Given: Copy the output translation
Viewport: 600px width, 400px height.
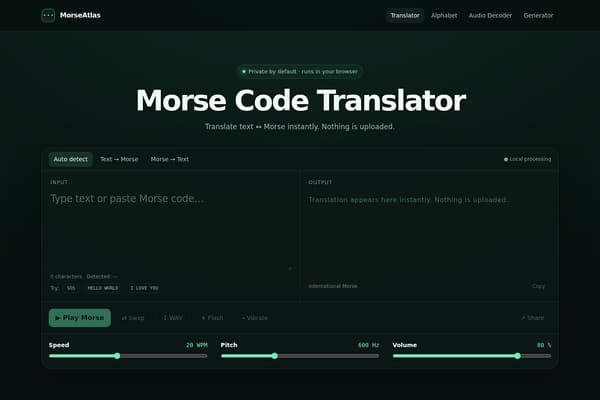Looking at the screenshot, I should tap(538, 286).
